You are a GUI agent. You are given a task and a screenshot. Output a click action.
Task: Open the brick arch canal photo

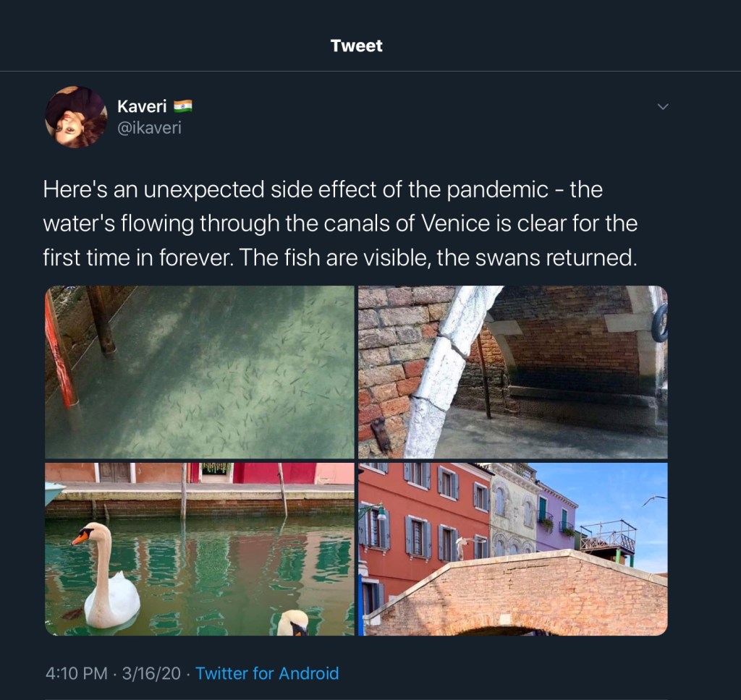coord(513,372)
